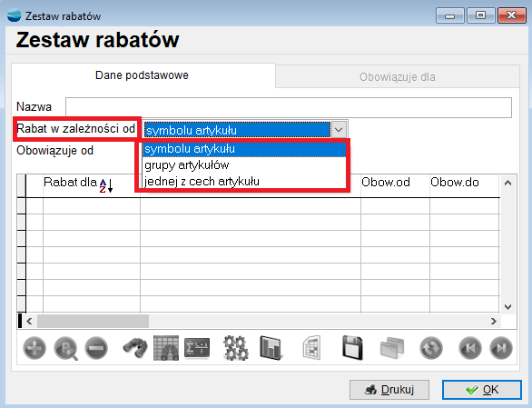Click the Drukuj button
Image resolution: width=532 pixels, height=408 pixels.
389,390
